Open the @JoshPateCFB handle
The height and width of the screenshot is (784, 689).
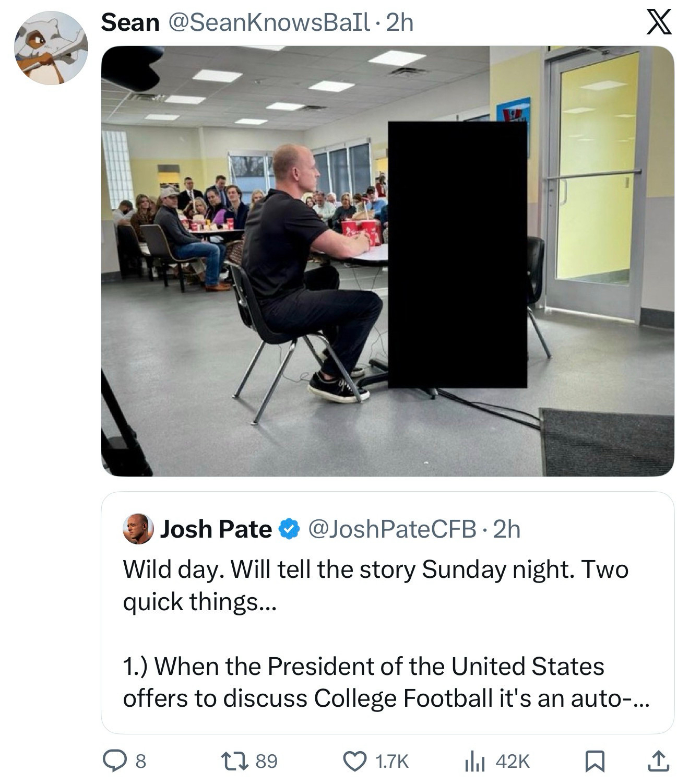tap(393, 529)
